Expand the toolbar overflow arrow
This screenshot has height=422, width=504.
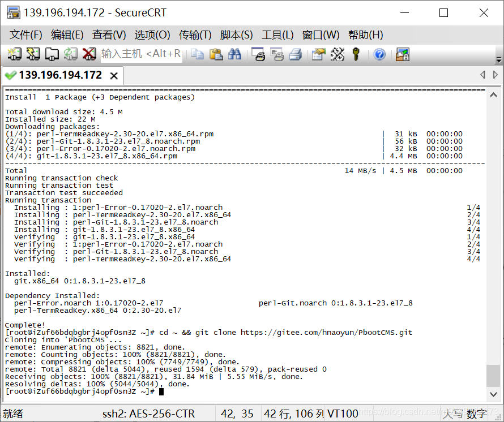pos(498,59)
